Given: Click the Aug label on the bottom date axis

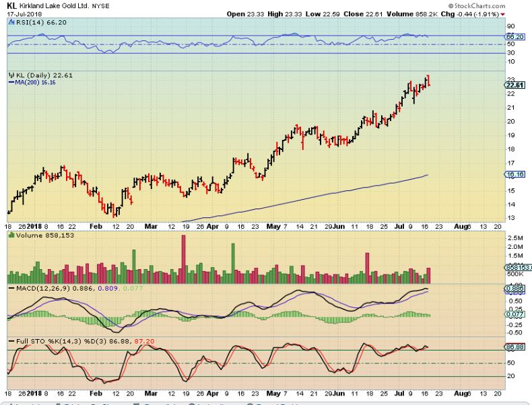Looking at the screenshot, I should tap(461, 393).
